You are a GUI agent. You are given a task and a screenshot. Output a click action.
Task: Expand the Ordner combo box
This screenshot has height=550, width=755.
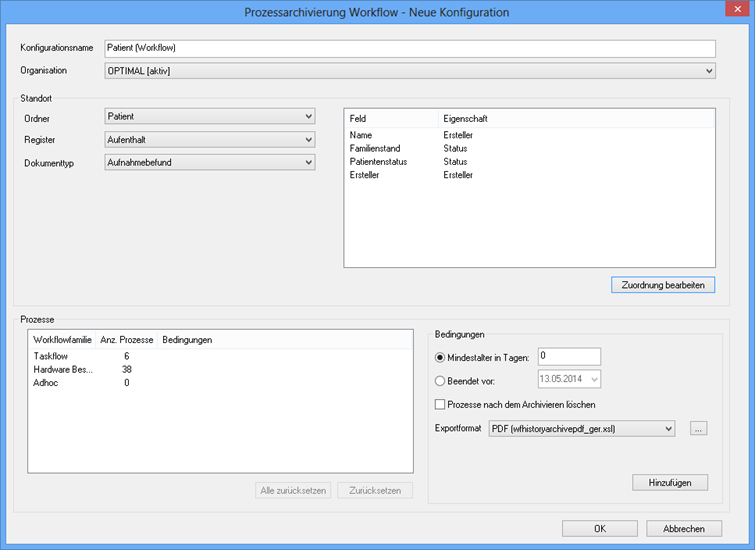coord(210,117)
